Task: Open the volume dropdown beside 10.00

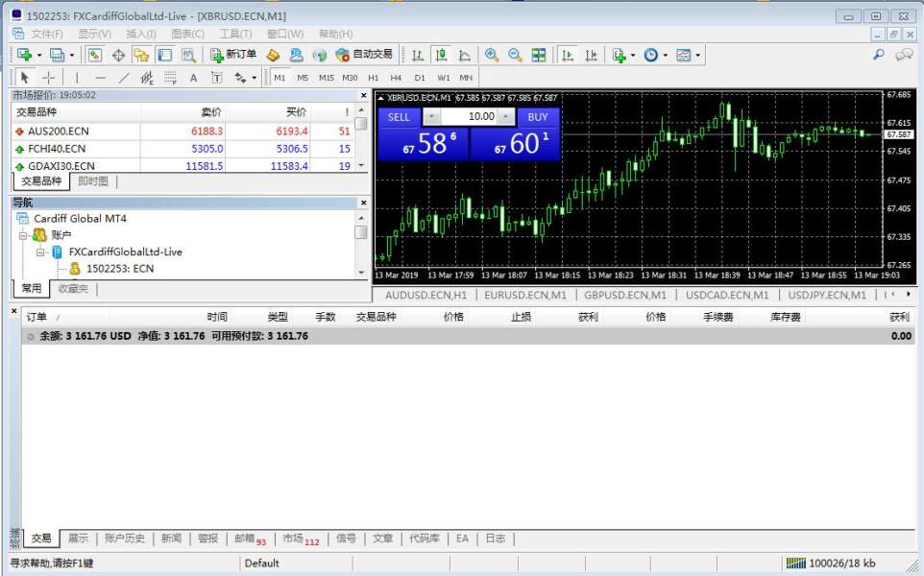Action: coord(432,116)
